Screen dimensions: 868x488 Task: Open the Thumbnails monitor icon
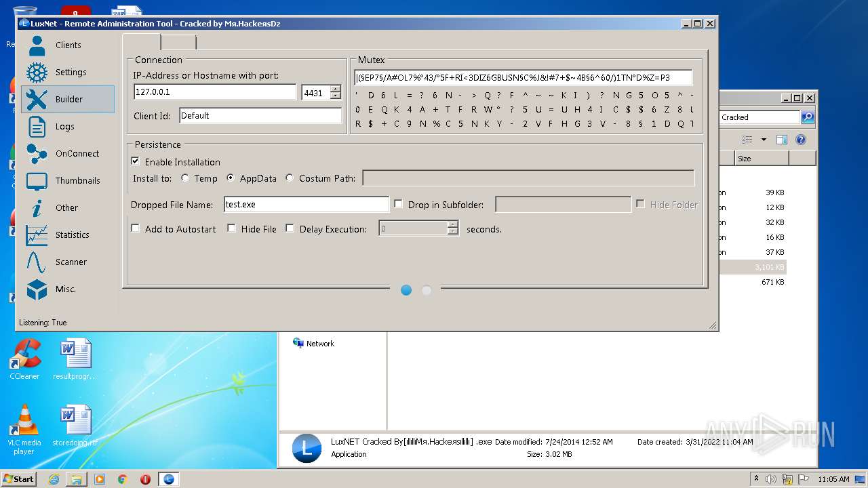(37, 181)
